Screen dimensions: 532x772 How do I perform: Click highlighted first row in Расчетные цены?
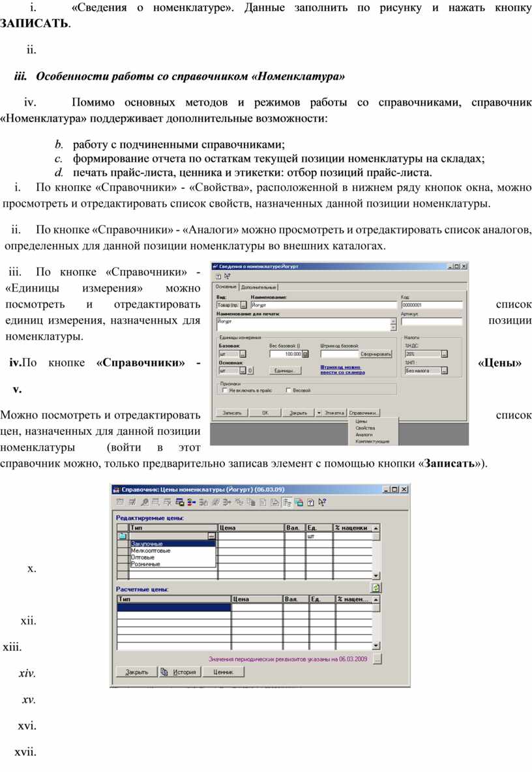click(174, 608)
